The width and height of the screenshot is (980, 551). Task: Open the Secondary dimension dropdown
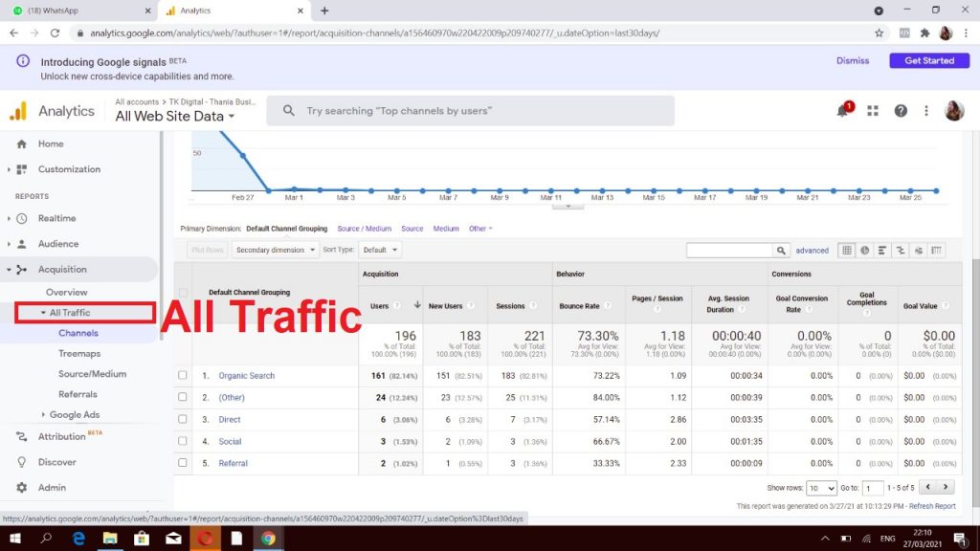click(275, 250)
